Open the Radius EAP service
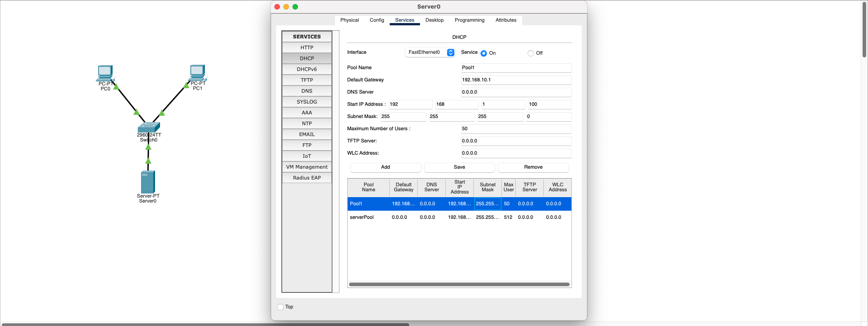 307,178
